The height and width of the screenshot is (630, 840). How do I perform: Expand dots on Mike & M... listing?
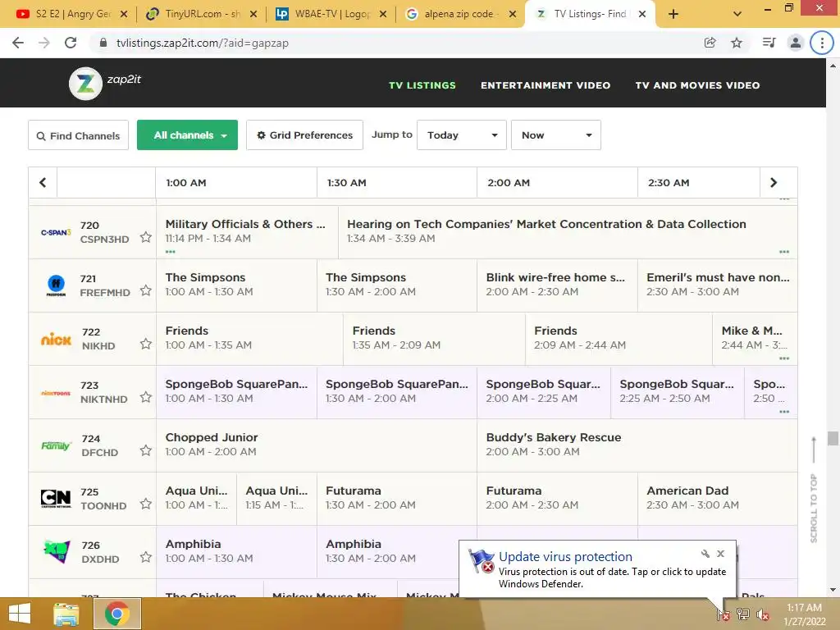click(x=784, y=358)
